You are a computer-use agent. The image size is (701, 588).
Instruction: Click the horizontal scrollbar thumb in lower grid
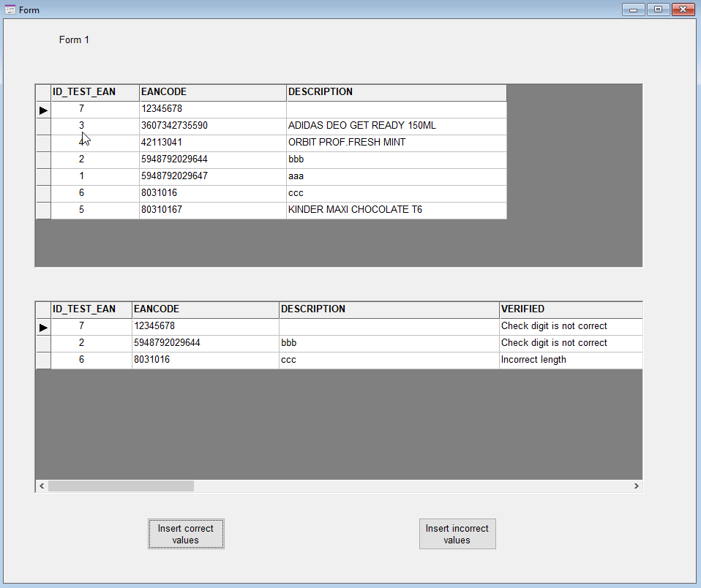pyautogui.click(x=121, y=486)
